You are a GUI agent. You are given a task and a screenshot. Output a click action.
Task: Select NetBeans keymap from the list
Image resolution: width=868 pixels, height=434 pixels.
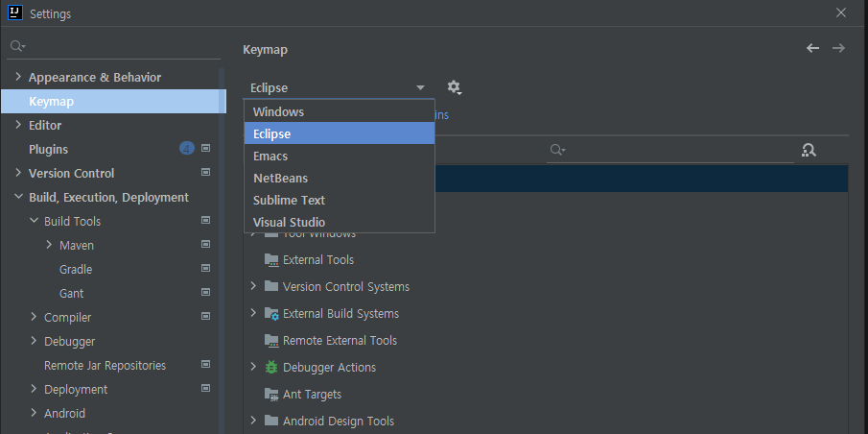(340, 178)
